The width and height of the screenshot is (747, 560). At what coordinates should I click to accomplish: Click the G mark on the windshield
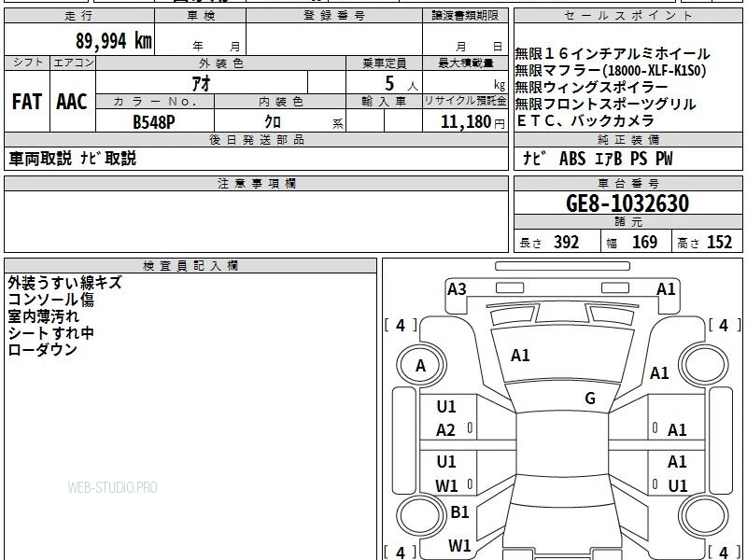pyautogui.click(x=590, y=399)
